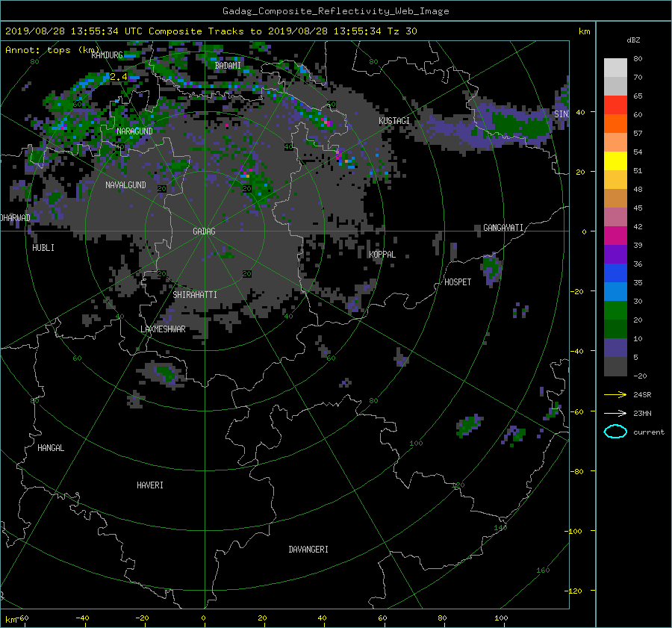The image size is (672, 628).
Task: Click the legend value 48 beside the color scale
Action: coord(638,190)
